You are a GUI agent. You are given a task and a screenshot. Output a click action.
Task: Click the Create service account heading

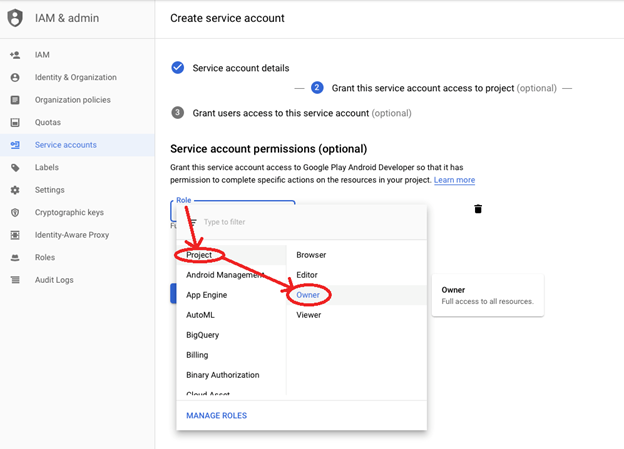pos(227,18)
